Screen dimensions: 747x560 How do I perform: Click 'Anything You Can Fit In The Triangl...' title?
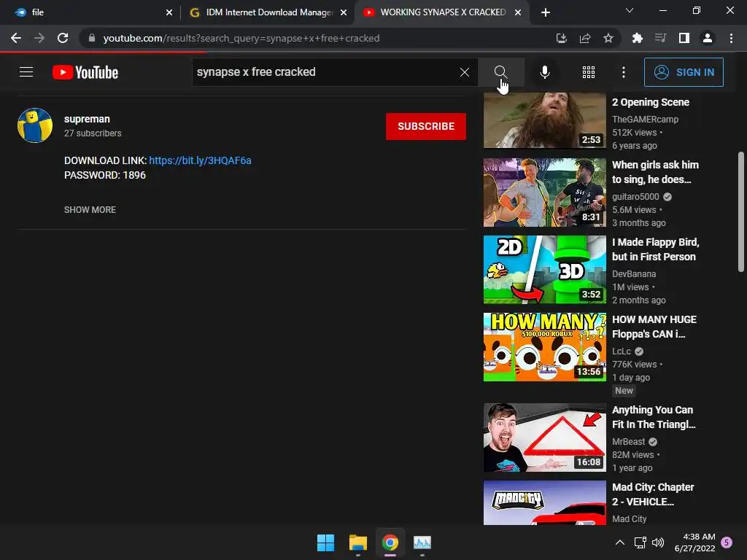coord(654,417)
